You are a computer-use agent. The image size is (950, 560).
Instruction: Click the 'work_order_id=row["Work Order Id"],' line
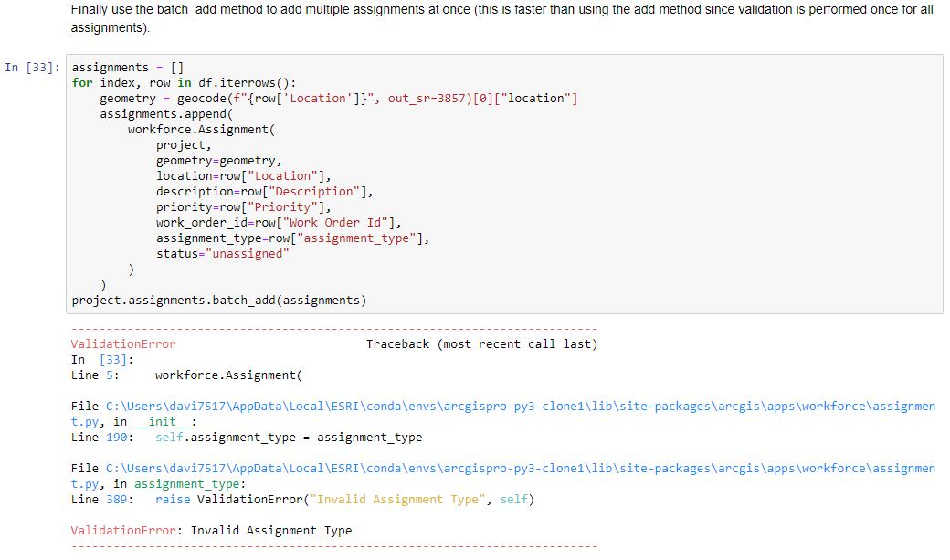pos(279,222)
